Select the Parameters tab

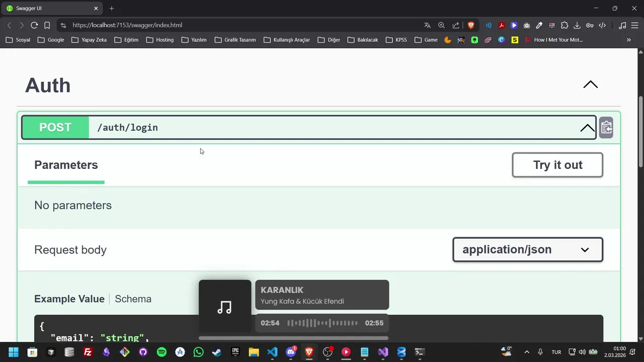(66, 165)
